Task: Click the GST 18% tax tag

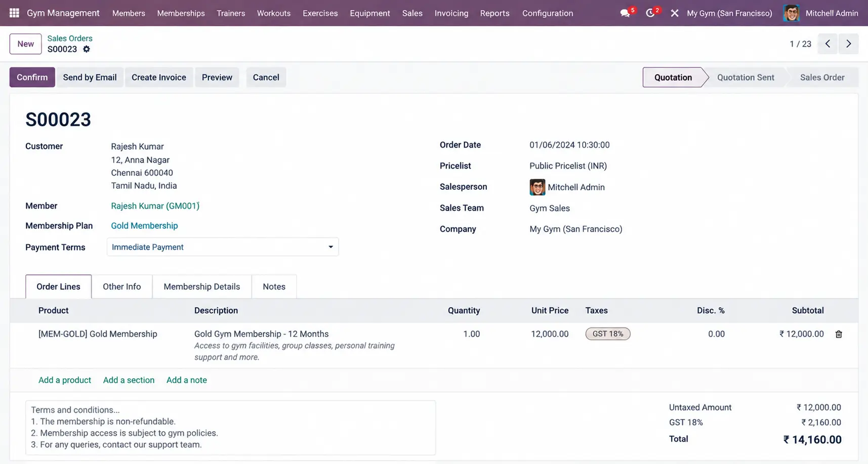Action: 608,334
